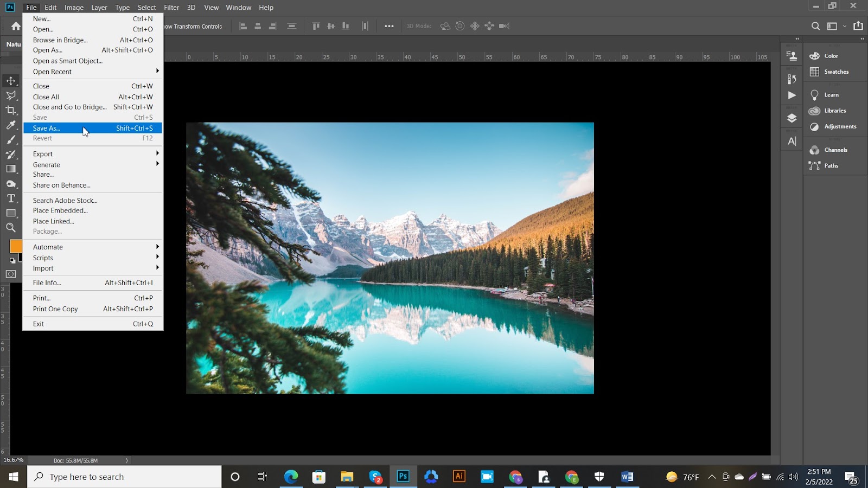Screen dimensions: 868x488
Task: Expand the Generate submenu
Action: click(93, 165)
